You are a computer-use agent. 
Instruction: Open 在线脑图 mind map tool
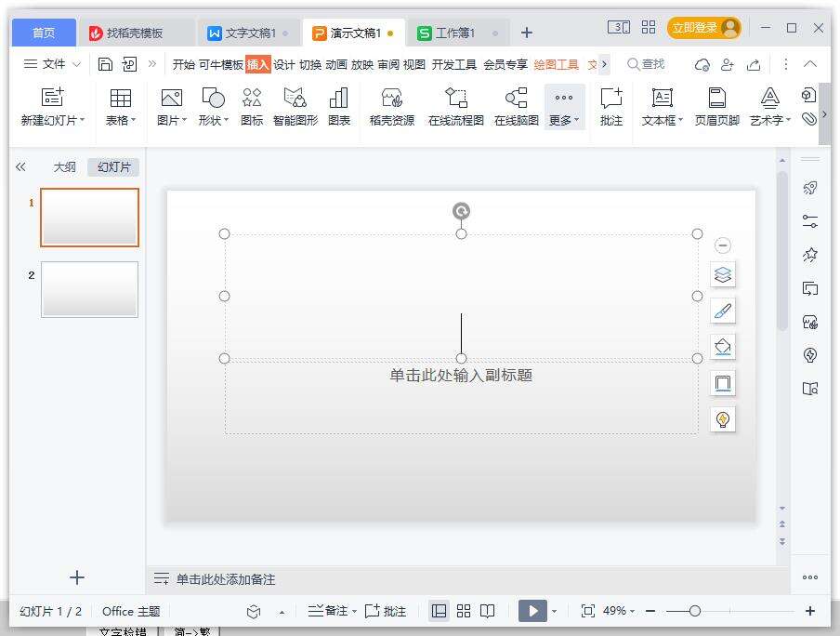(x=516, y=106)
